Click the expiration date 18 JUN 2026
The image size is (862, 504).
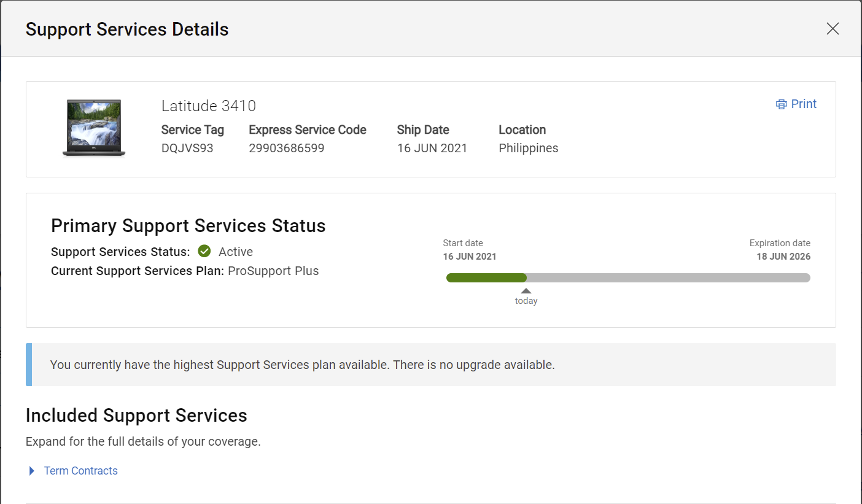click(783, 257)
